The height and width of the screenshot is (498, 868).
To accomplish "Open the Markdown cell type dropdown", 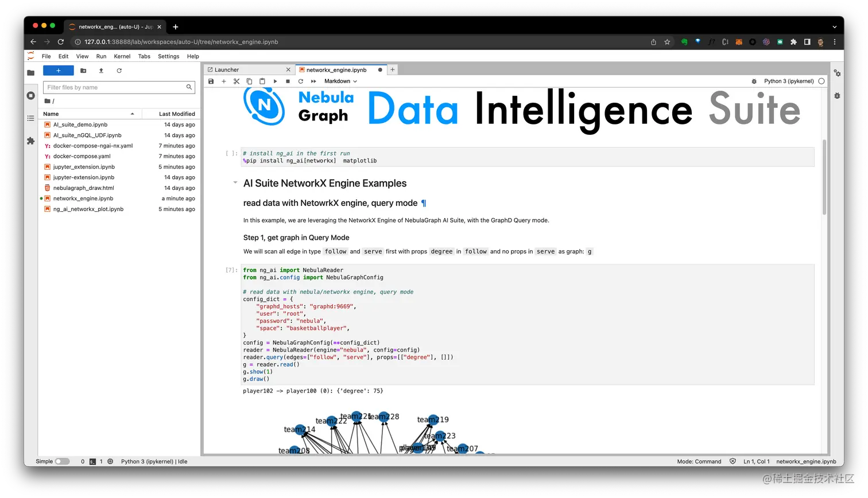I will (x=340, y=81).
